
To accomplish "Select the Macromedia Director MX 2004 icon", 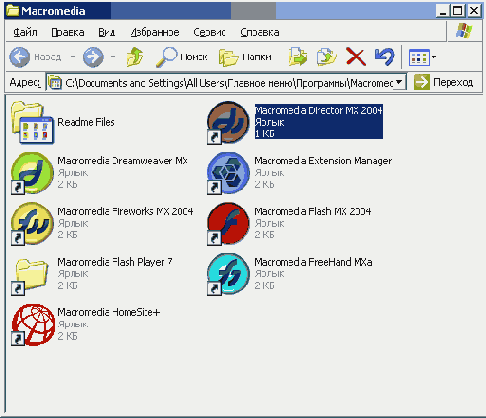I will [228, 123].
